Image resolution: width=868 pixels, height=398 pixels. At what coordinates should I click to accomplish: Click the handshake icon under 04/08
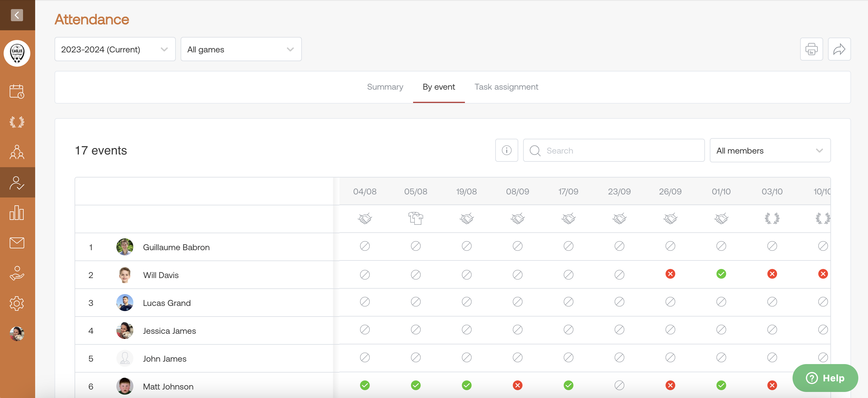pos(365,218)
